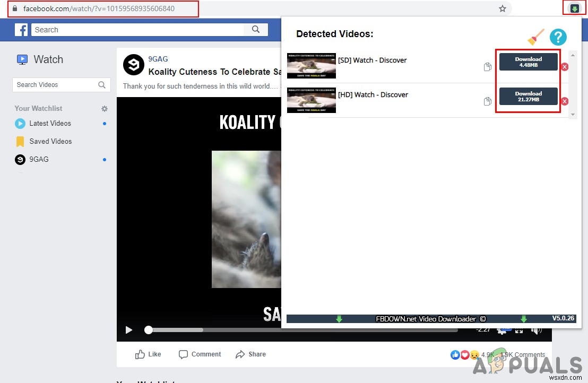This screenshot has height=383, width=588.
Task: Open Saved Videos from the watchlist
Action: point(50,141)
